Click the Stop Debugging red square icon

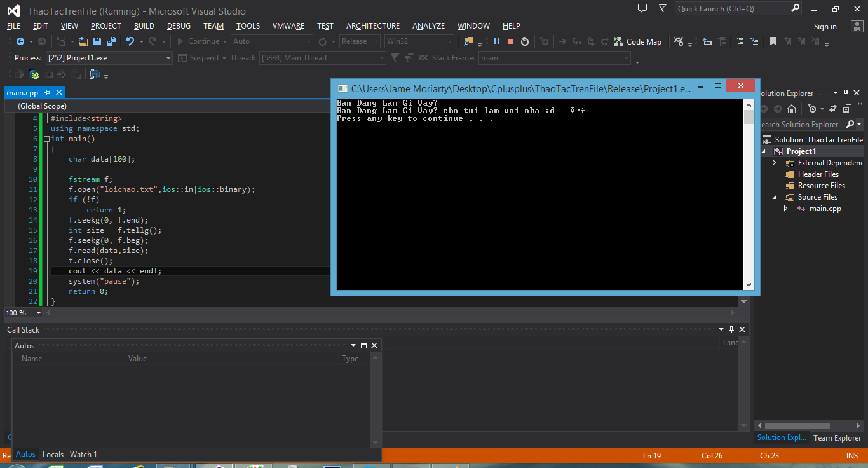coord(510,41)
